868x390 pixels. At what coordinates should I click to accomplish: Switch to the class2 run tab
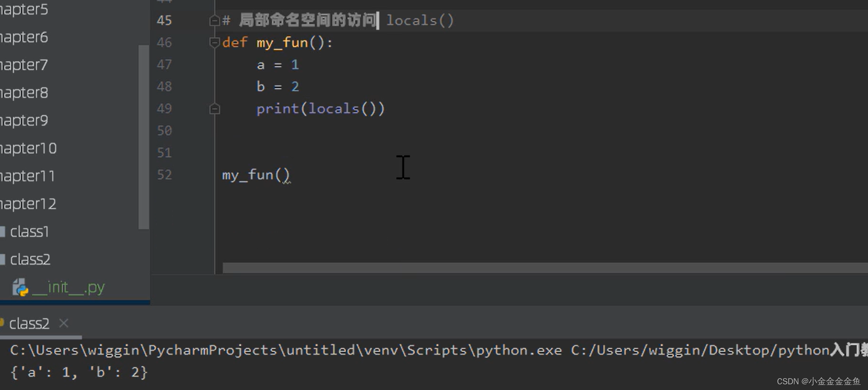click(x=29, y=324)
